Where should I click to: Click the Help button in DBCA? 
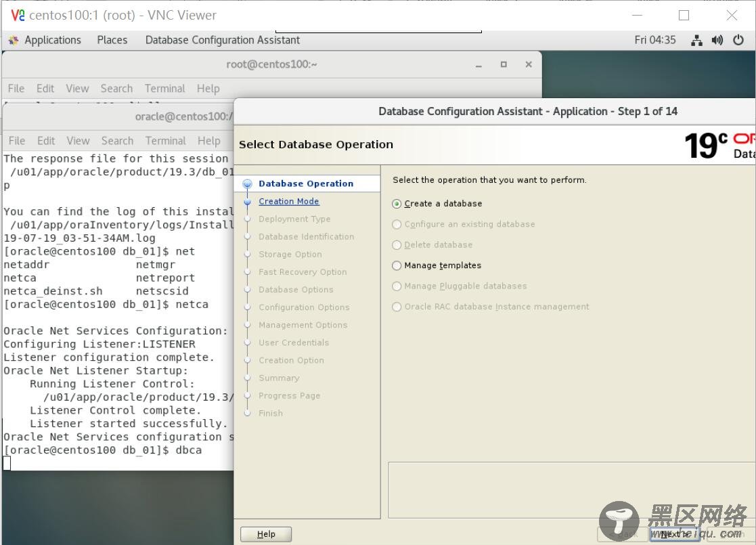tap(266, 534)
